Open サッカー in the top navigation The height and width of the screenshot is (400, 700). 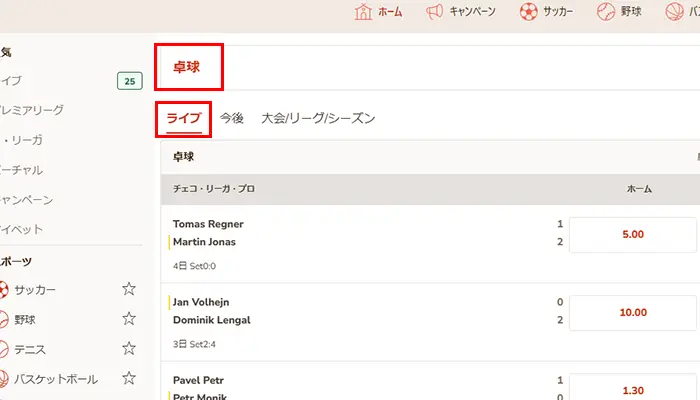tap(558, 12)
